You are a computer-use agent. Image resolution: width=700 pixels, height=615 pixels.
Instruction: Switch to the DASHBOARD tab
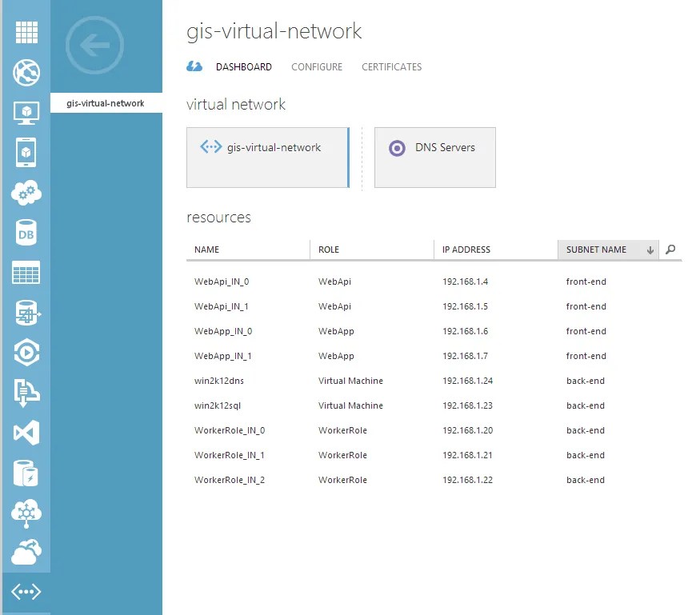(244, 67)
